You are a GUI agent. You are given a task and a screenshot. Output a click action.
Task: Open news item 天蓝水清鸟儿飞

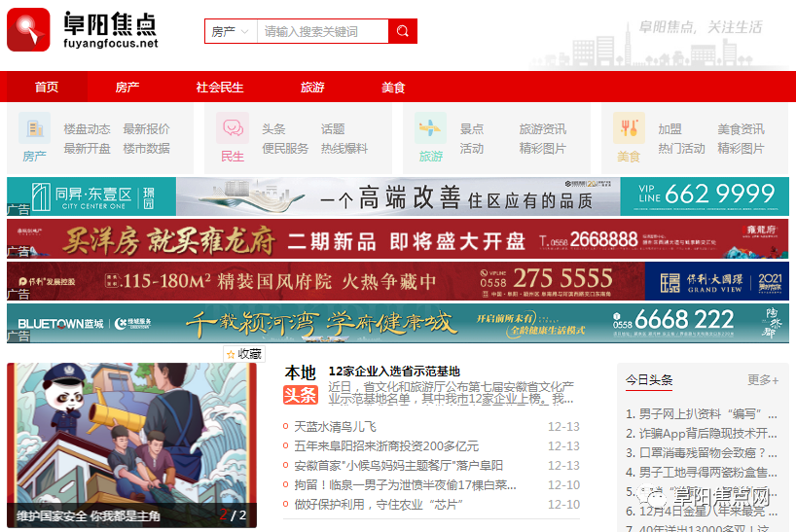(x=335, y=427)
